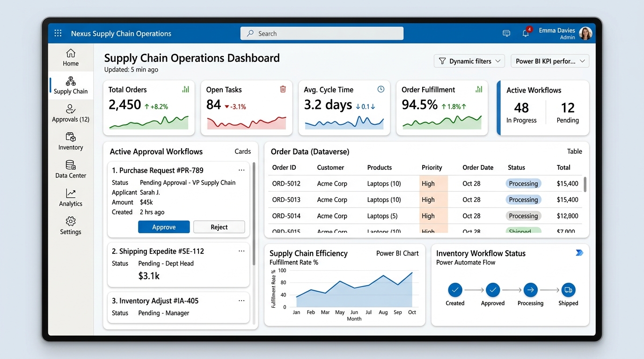Sort by the Order ID column header
Image resolution: width=644 pixels, height=359 pixels.
(x=284, y=167)
